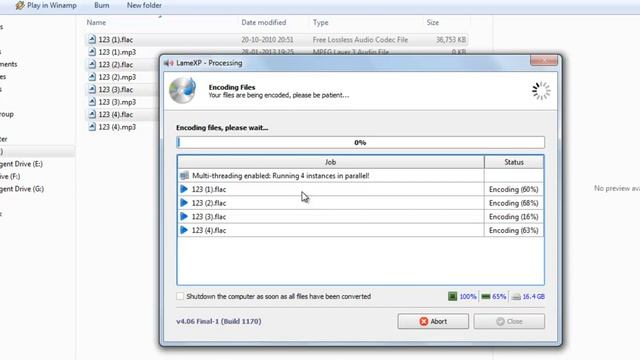Click the multi-threading enabled message row

(360, 176)
